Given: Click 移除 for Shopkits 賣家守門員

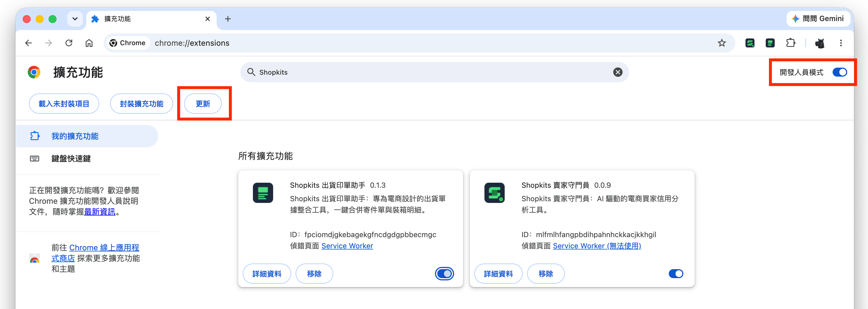Looking at the screenshot, I should pos(546,274).
